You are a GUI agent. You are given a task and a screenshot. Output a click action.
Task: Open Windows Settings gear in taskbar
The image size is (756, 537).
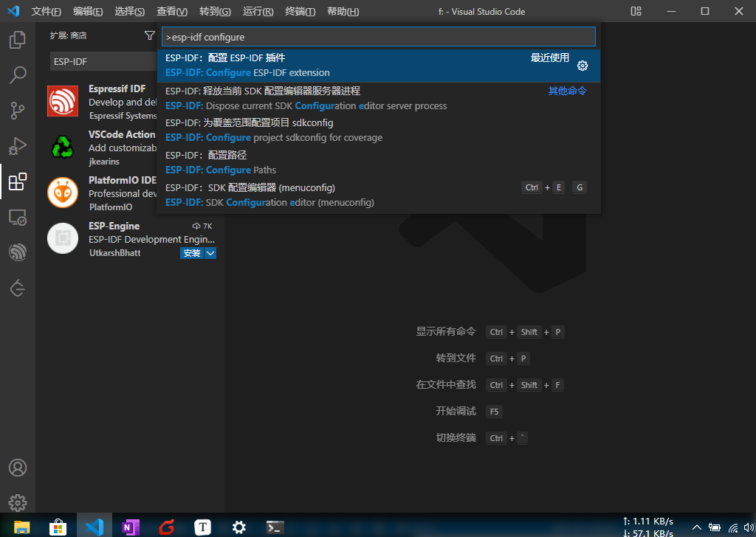[x=239, y=527]
